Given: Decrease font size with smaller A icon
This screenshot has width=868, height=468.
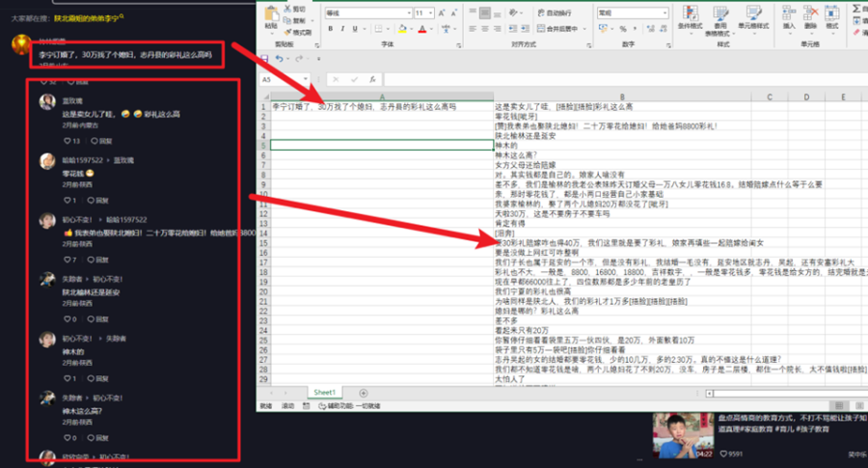Looking at the screenshot, I should (454, 13).
